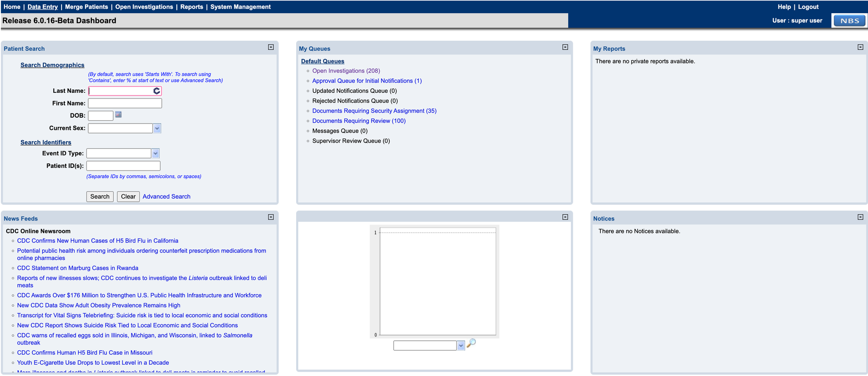Open the Advanced Search link

pyautogui.click(x=166, y=197)
